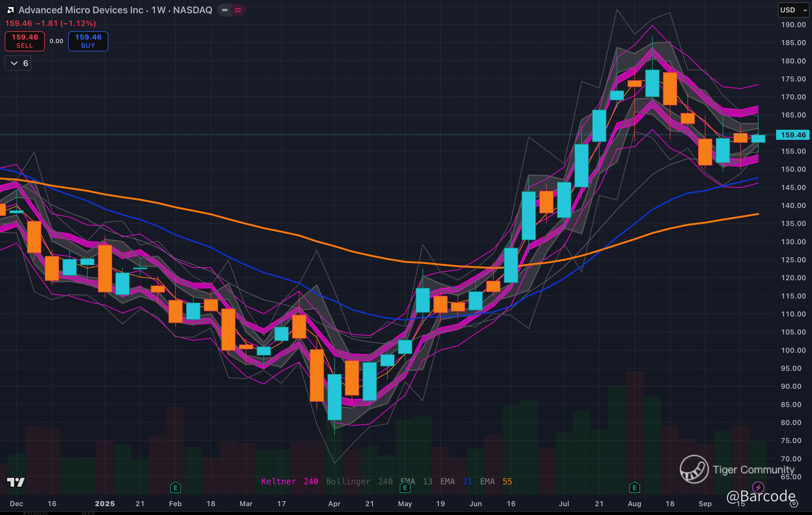This screenshot has width=812, height=515.
Task: Click the purple lightning event icon
Action: click(758, 487)
